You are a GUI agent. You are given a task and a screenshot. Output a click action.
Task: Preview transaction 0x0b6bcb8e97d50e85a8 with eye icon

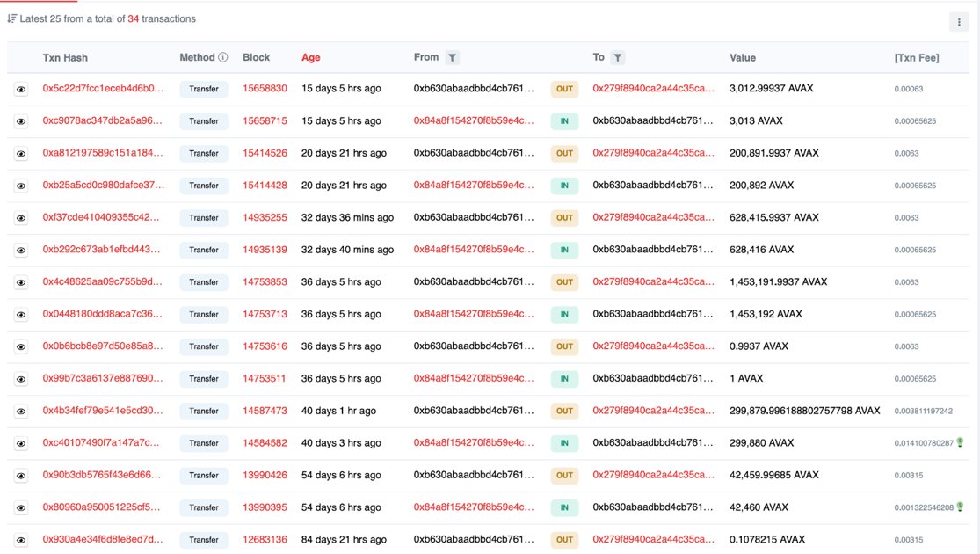click(21, 347)
